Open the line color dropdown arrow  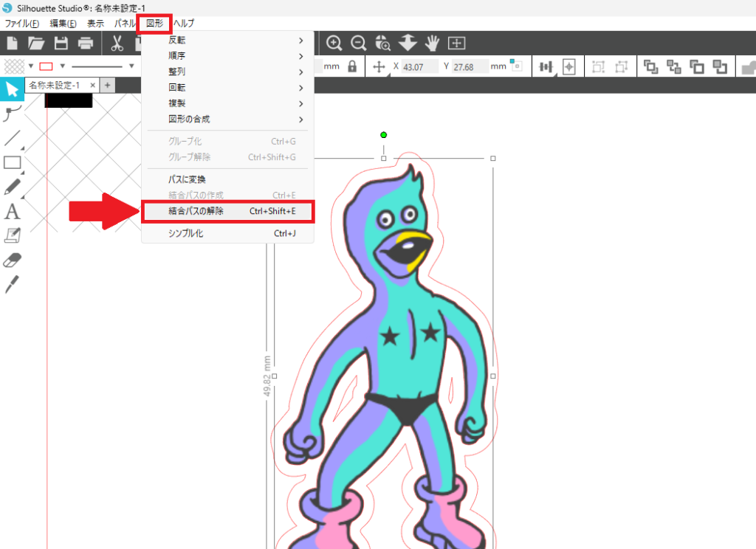[62, 66]
